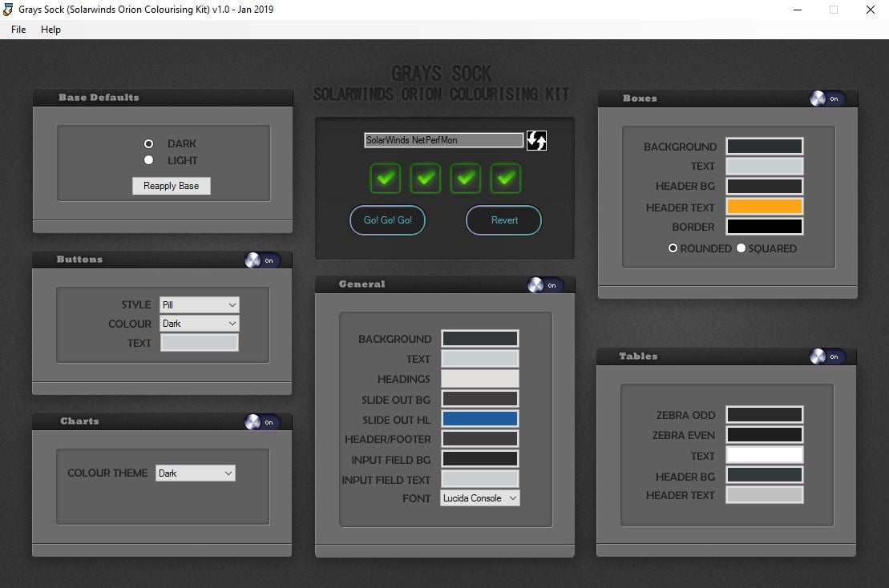
Task: Click the fourth green checkmark status icon
Action: point(505,178)
